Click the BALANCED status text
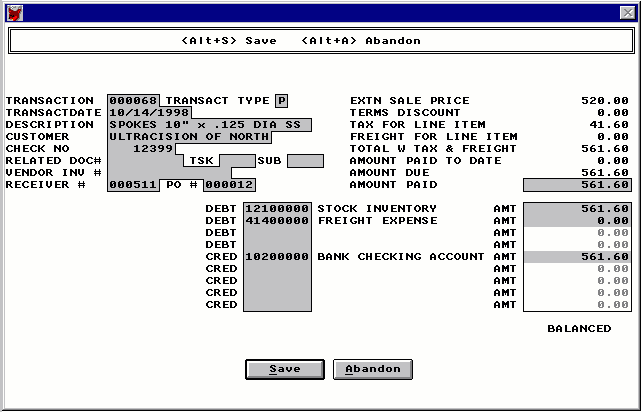Viewport: 642px width, 412px height. [579, 328]
